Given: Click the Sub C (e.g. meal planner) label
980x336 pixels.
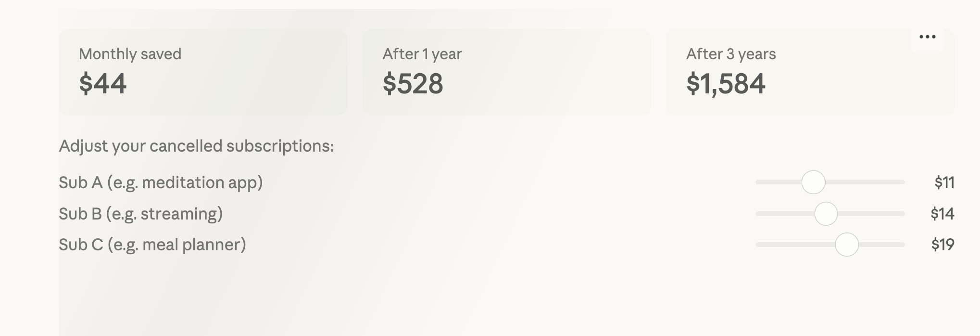Looking at the screenshot, I should click(x=152, y=245).
